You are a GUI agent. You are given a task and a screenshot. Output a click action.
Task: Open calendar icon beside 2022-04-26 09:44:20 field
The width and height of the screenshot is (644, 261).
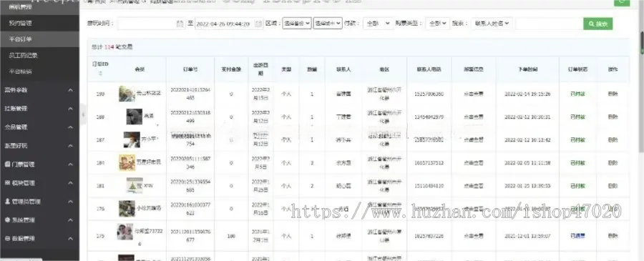(x=258, y=24)
